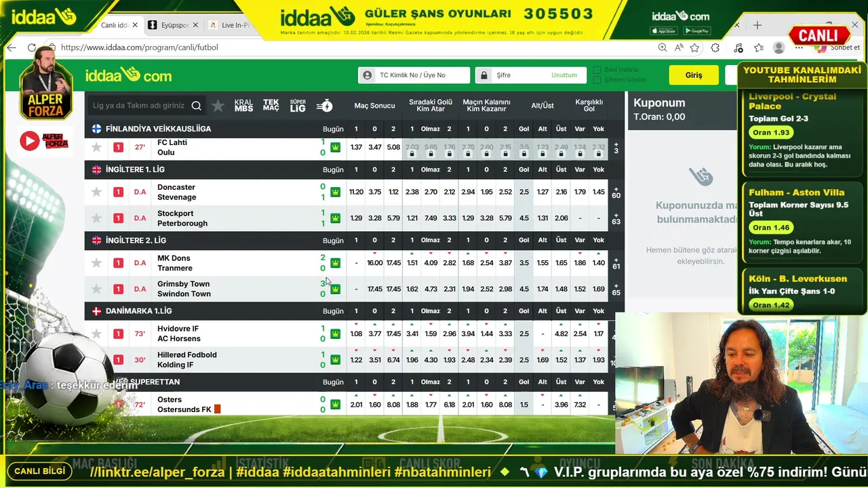Pick Hvidovre IF home win odds 1.08

point(356,333)
